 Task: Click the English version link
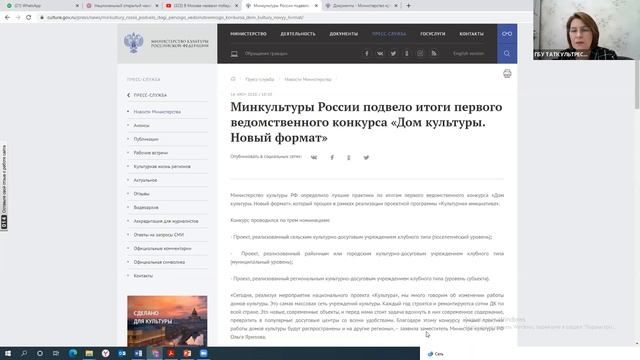click(x=468, y=53)
